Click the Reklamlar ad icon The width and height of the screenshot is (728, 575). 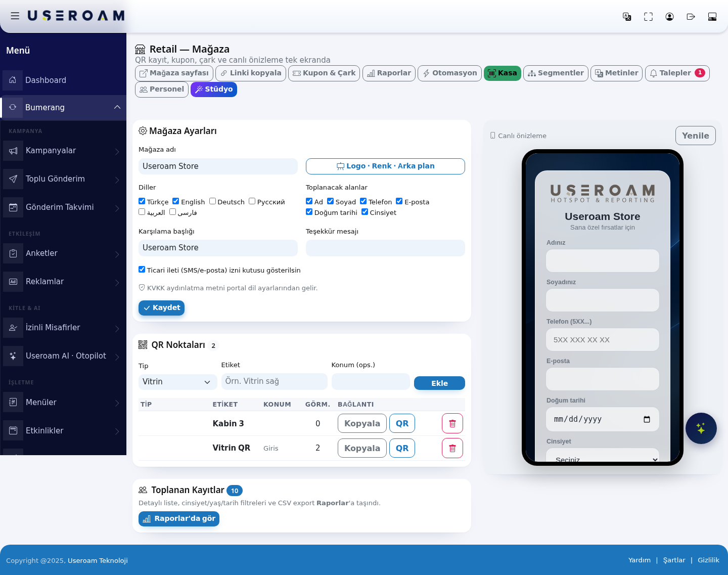tap(13, 282)
